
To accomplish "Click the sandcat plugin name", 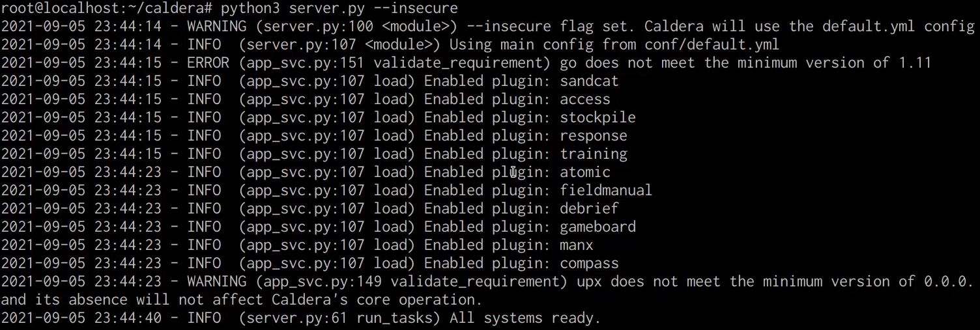I will tap(589, 81).
